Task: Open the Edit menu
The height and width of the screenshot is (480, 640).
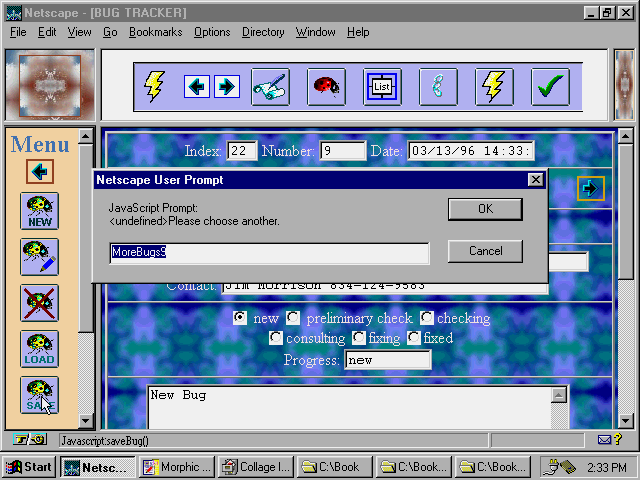Action: 47,32
